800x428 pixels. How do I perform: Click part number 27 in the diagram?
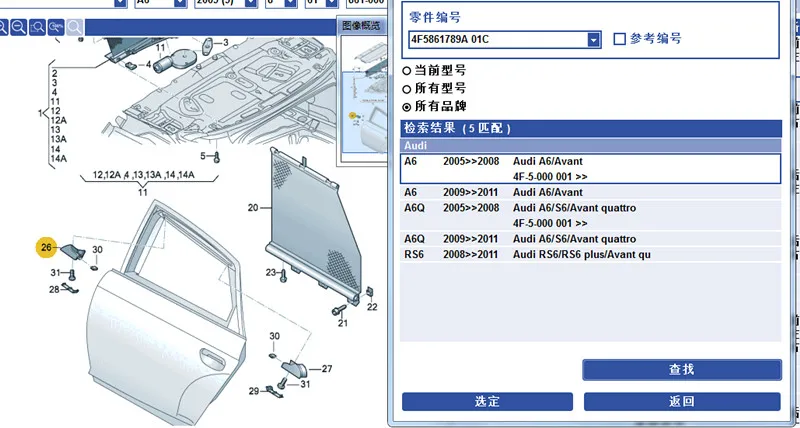(327, 369)
